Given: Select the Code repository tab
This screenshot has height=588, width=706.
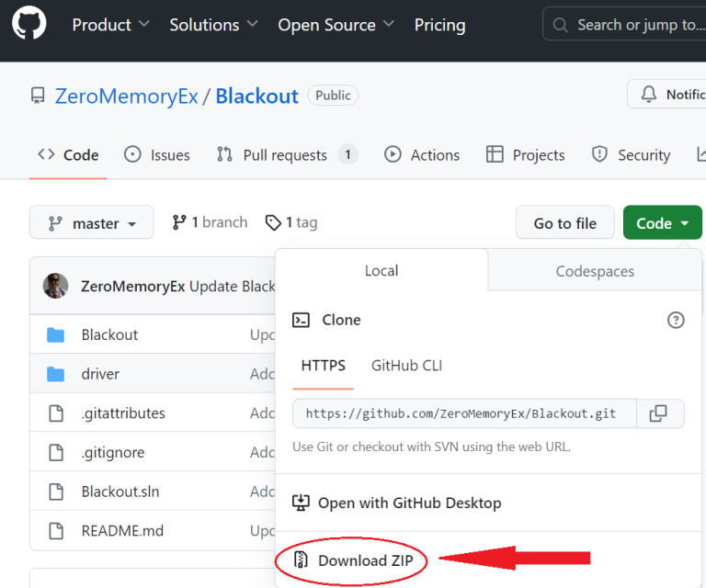Looking at the screenshot, I should pyautogui.click(x=68, y=154).
